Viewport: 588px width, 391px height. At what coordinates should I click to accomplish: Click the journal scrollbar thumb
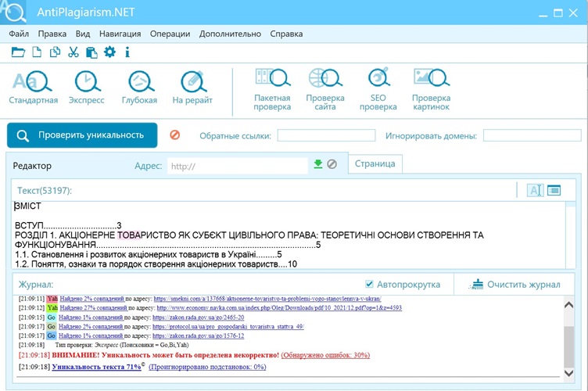(x=568, y=346)
